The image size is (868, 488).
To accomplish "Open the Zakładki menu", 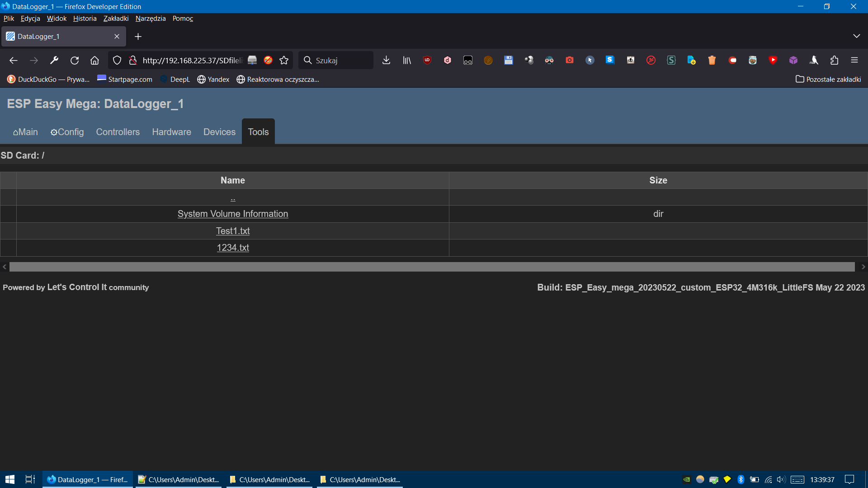I will (116, 19).
